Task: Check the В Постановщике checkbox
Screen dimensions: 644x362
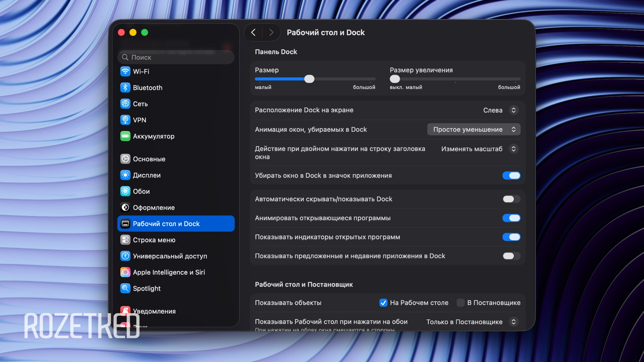Action: (461, 303)
